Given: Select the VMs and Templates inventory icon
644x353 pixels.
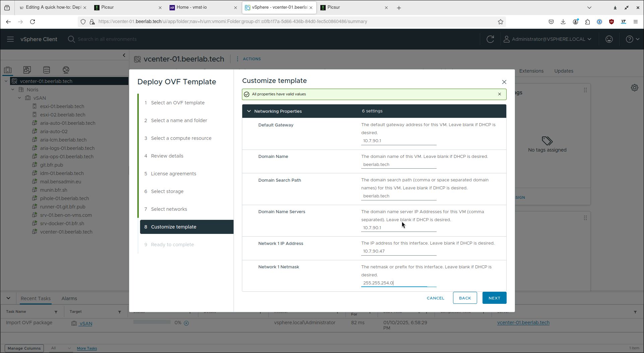Looking at the screenshot, I should [27, 70].
